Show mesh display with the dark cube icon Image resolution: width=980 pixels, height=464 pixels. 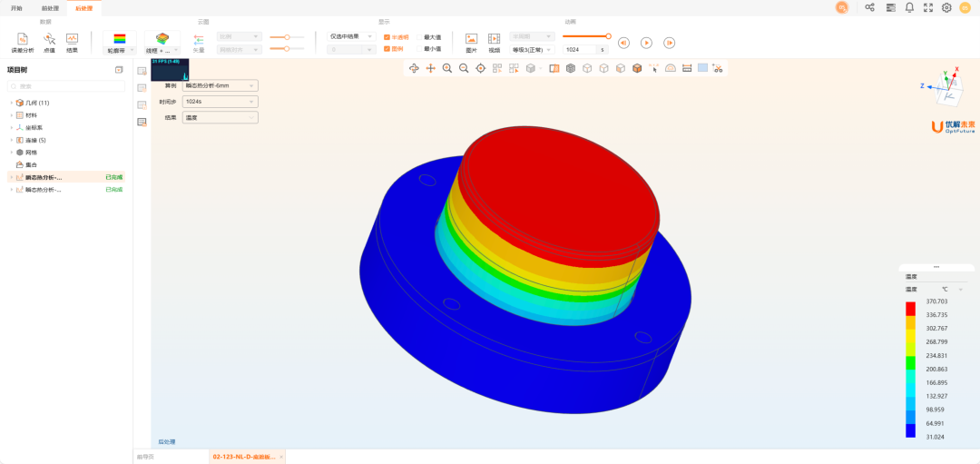point(571,68)
